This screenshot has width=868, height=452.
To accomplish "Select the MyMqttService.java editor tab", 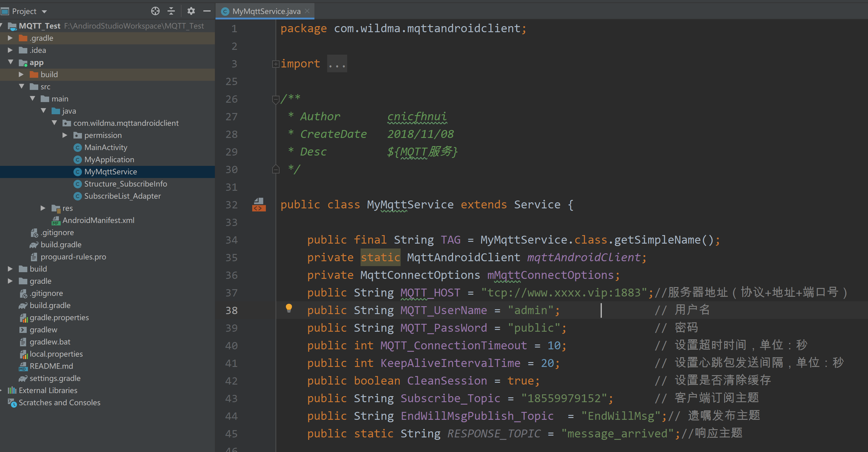I will click(x=266, y=11).
